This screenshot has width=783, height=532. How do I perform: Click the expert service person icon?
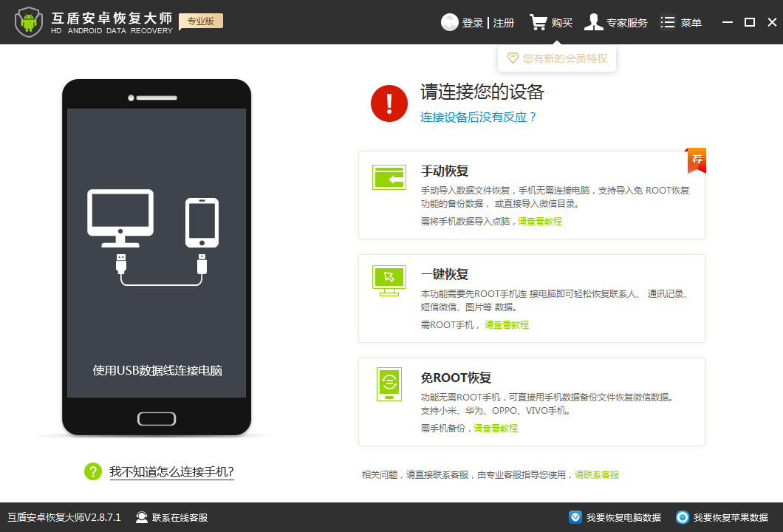pos(594,22)
